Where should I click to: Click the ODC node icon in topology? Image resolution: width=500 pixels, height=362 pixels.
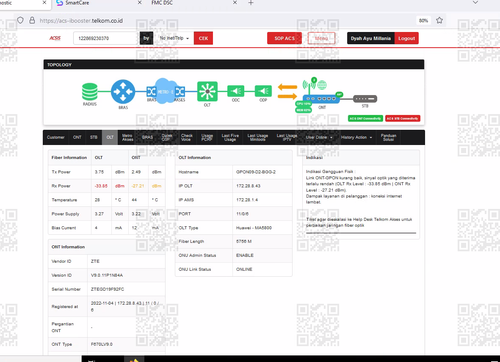click(x=236, y=91)
